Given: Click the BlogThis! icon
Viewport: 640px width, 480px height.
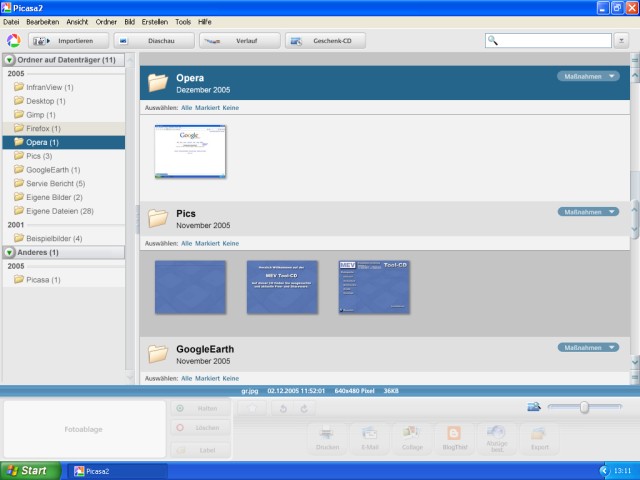Looking at the screenshot, I should point(455,439).
